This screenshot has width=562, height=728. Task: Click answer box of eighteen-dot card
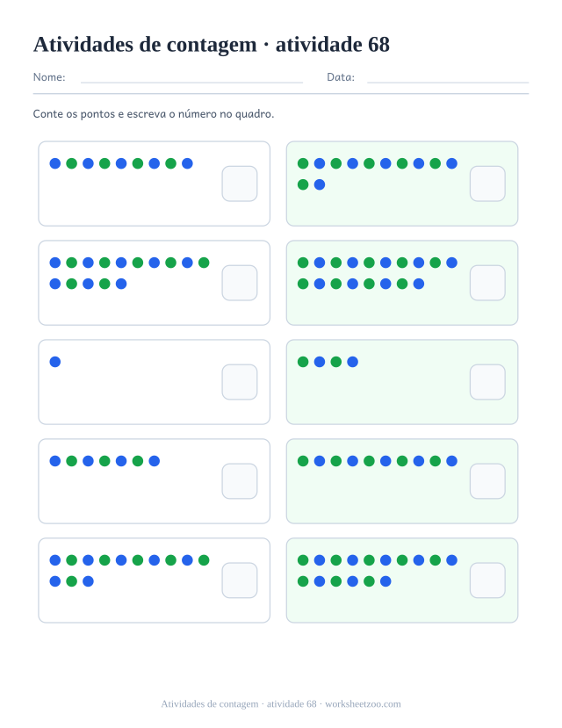pyautogui.click(x=487, y=283)
